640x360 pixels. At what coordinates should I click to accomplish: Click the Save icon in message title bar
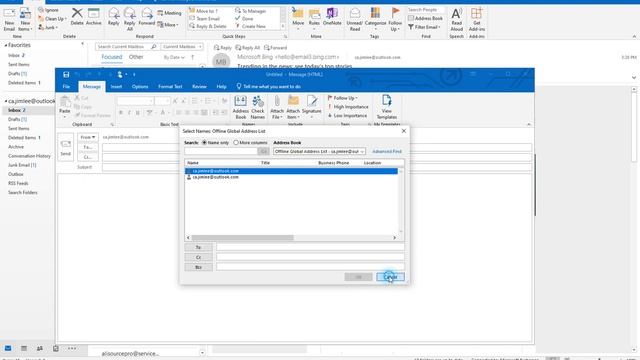point(66,74)
